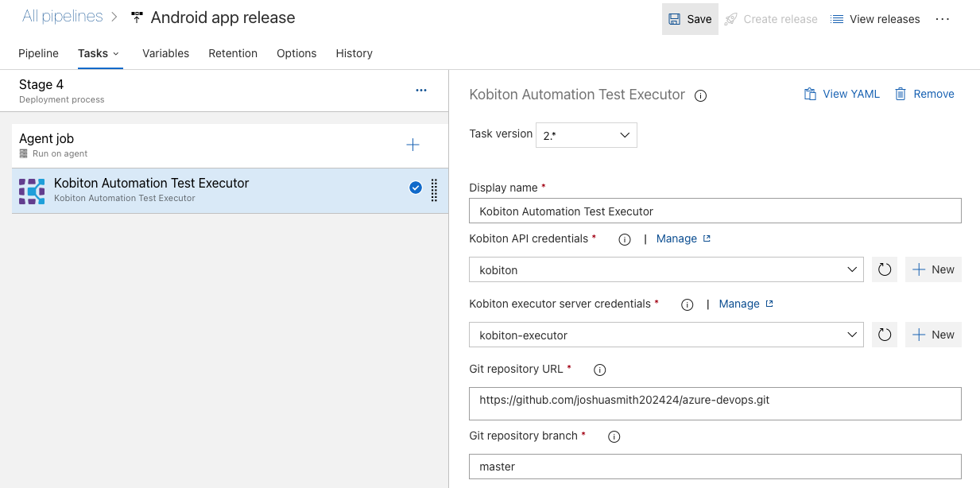Select the Kobiton Automation Test Executor task name
980x488 pixels.
coord(152,183)
